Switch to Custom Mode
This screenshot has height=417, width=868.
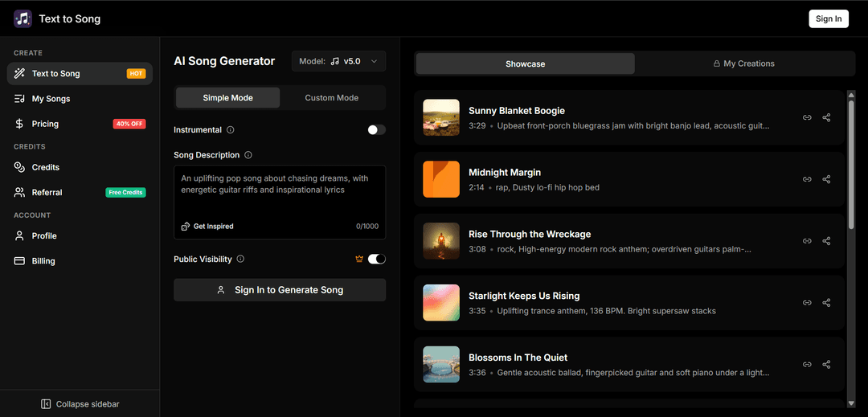[331, 98]
